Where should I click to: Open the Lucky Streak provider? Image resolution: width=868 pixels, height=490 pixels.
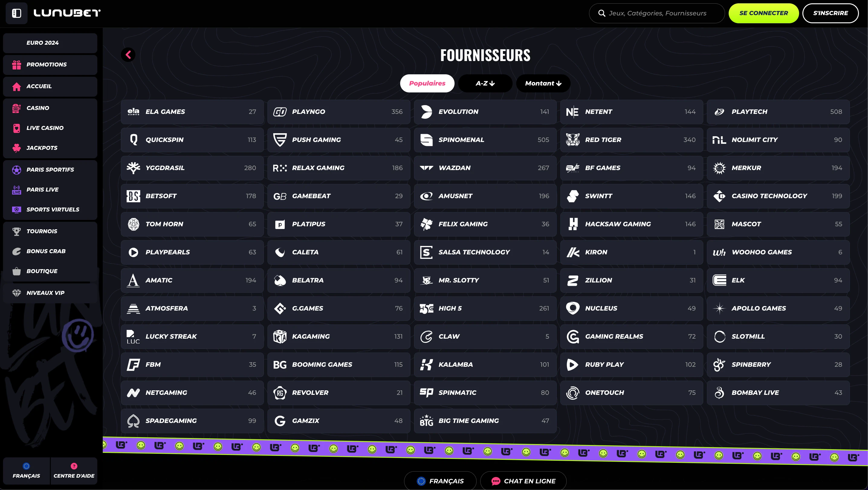[192, 337]
